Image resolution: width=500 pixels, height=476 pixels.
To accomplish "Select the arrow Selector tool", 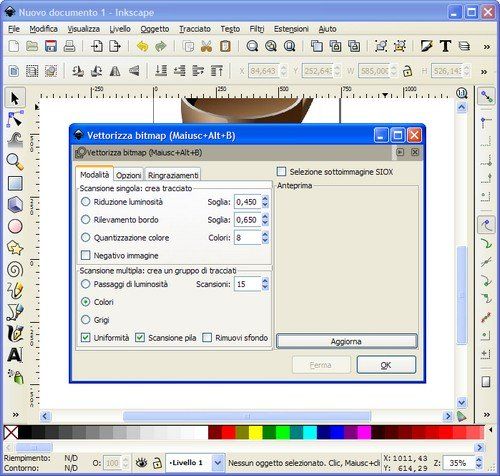I will (15, 98).
